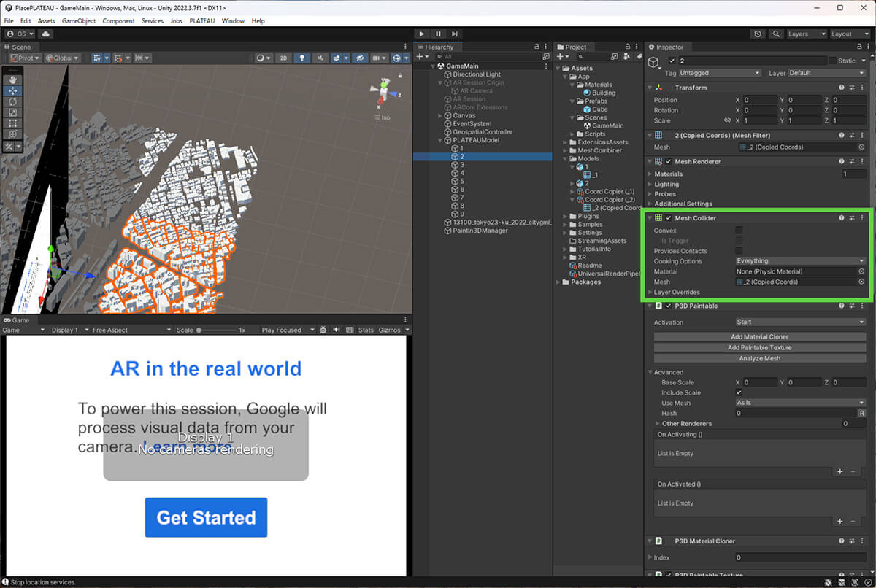Image resolution: width=876 pixels, height=588 pixels.
Task: Open the PLATEAU menu
Action: tap(202, 21)
